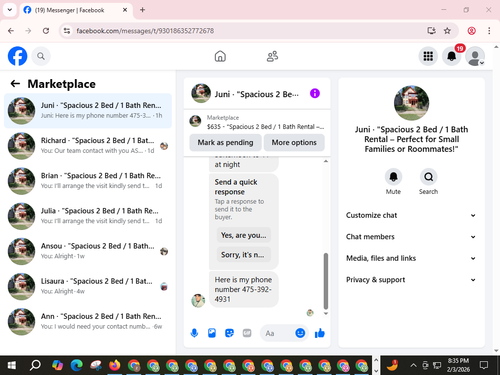This screenshot has height=375, width=500.
Task: Open Julia conversation in Marketplace list
Action: tap(88, 216)
